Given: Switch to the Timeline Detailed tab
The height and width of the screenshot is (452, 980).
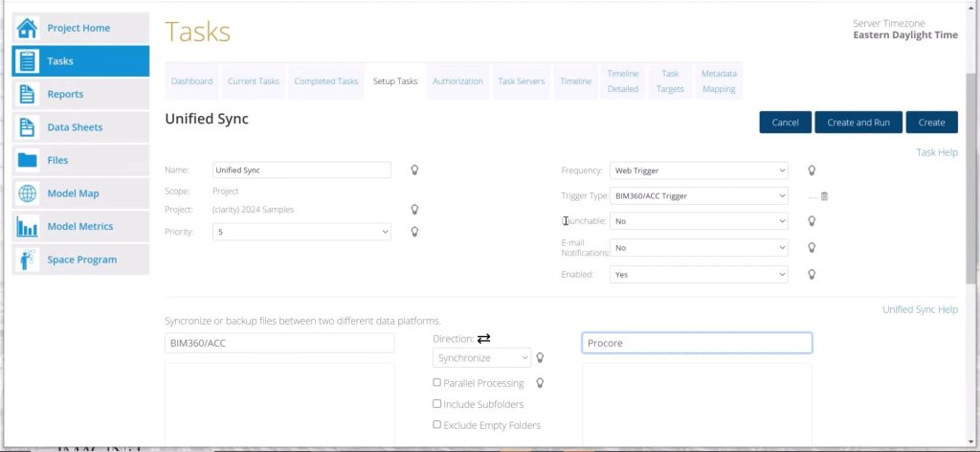Looking at the screenshot, I should 623,81.
